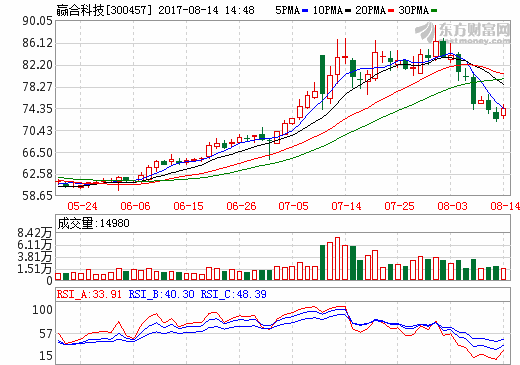Viewport: 520px width, 365px height.
Task: Click the 8.42万 volume axis label
Action: click(x=35, y=233)
